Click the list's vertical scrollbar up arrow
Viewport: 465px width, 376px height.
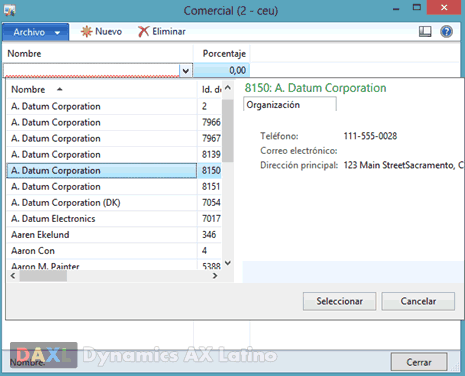tap(228, 88)
